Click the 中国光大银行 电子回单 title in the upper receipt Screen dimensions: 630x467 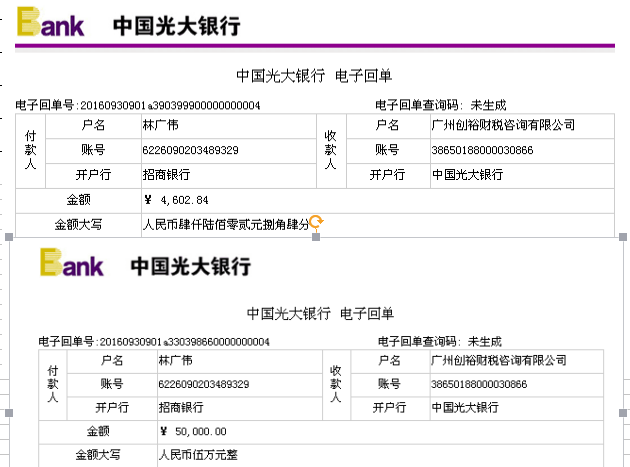click(x=314, y=76)
